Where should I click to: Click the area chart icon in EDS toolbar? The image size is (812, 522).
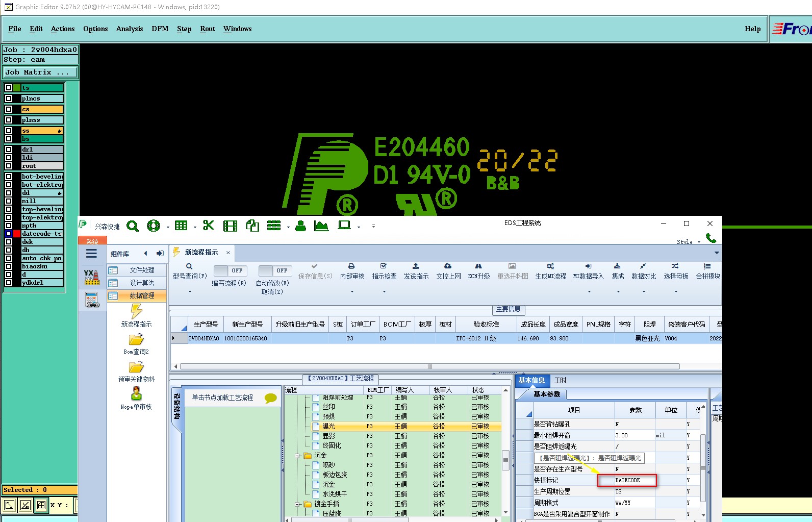coord(321,226)
